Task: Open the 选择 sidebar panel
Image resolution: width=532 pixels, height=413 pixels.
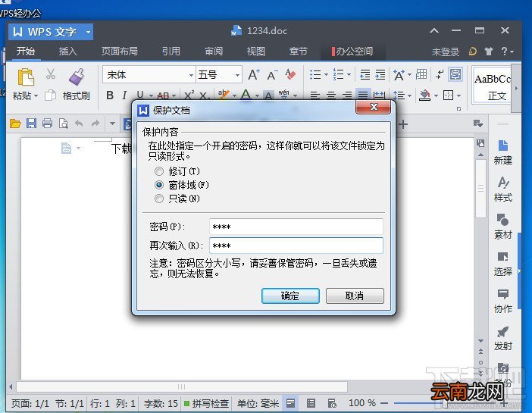Action: pos(503,264)
